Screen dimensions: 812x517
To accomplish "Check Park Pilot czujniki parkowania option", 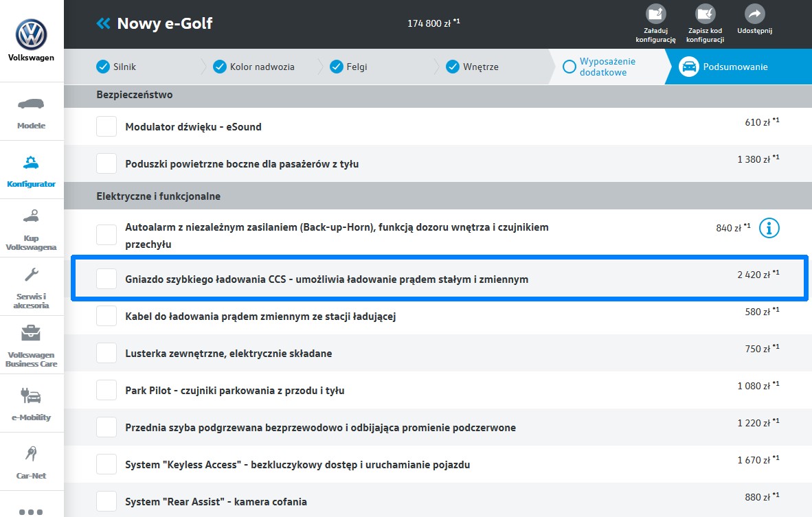I will click(x=106, y=390).
